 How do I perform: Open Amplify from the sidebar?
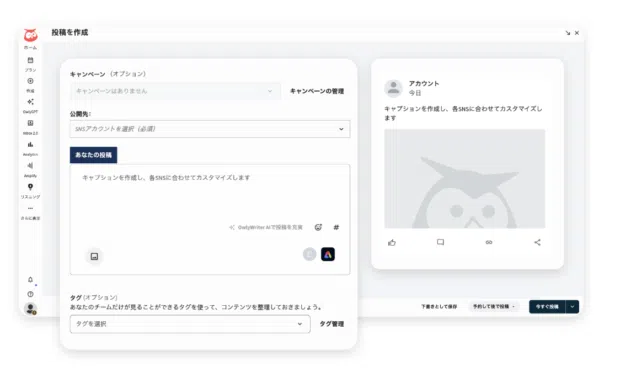30,166
